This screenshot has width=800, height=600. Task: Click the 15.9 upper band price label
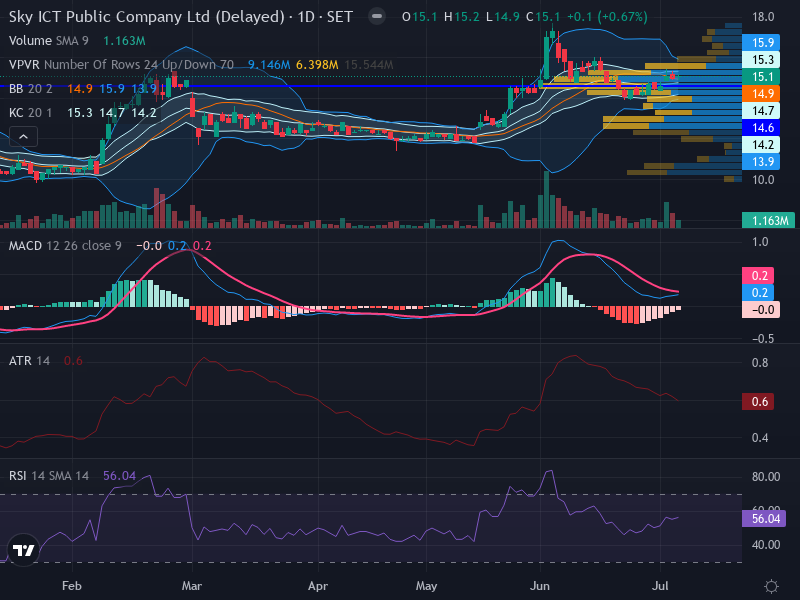pos(760,42)
